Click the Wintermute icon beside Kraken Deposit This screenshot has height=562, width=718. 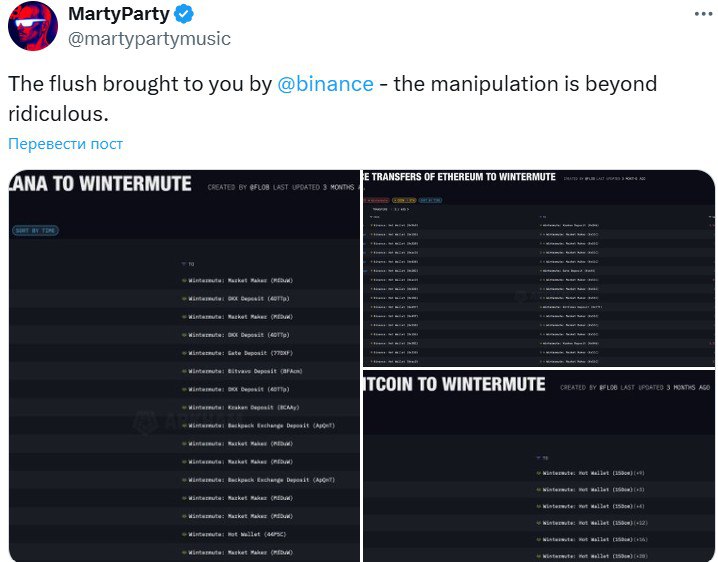coord(184,407)
